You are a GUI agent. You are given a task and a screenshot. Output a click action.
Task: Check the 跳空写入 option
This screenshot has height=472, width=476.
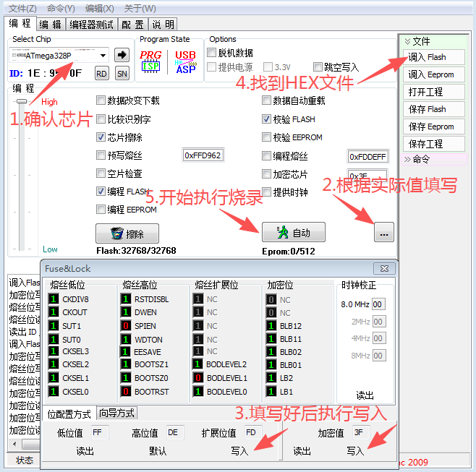click(x=318, y=66)
